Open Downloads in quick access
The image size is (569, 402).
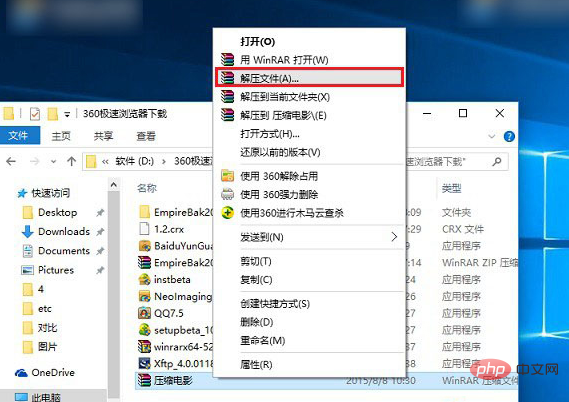[x=64, y=231]
